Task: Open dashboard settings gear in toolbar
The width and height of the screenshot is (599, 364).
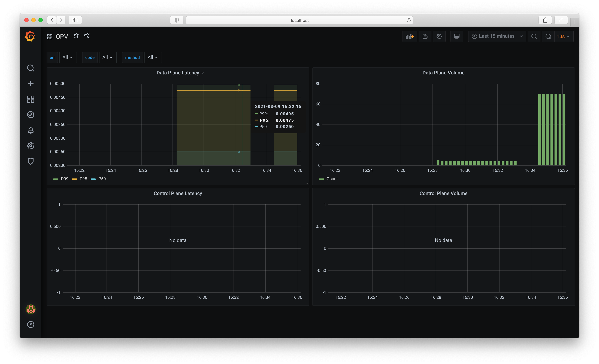Action: pos(439,36)
